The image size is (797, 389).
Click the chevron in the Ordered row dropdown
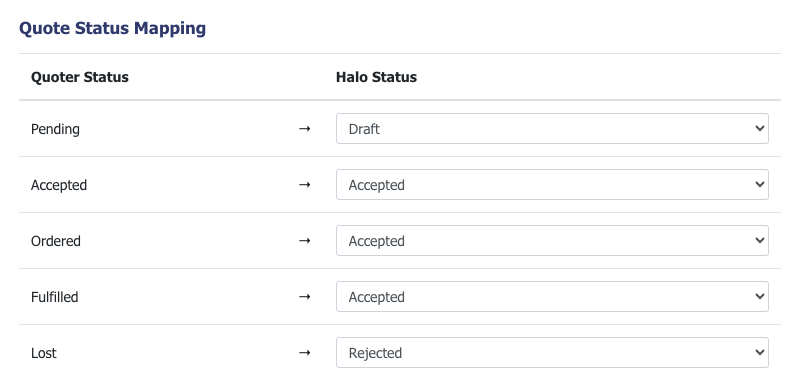760,241
